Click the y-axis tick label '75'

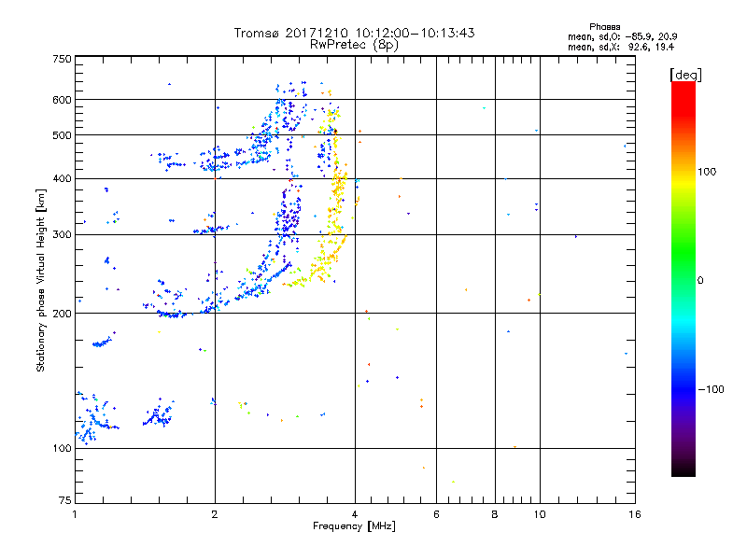point(65,500)
